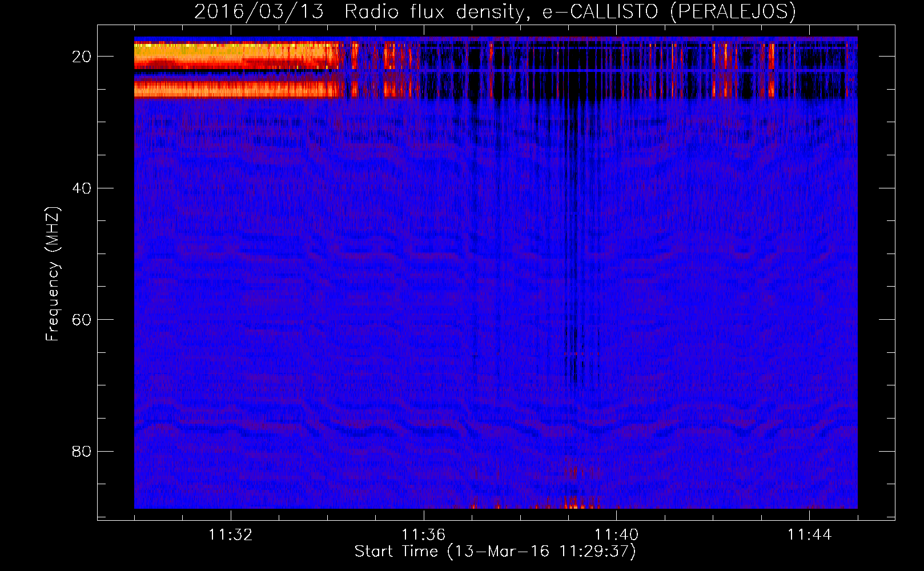
Task: Click the '20' frequency tick label
Action: (x=82, y=57)
